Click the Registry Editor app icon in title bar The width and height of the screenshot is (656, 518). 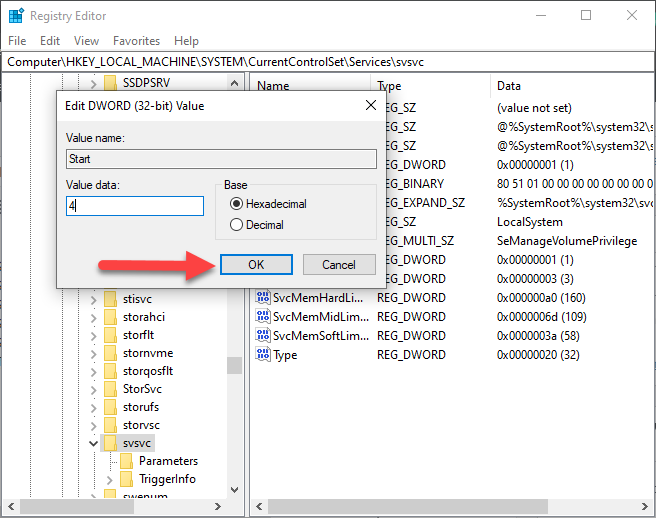tap(16, 16)
